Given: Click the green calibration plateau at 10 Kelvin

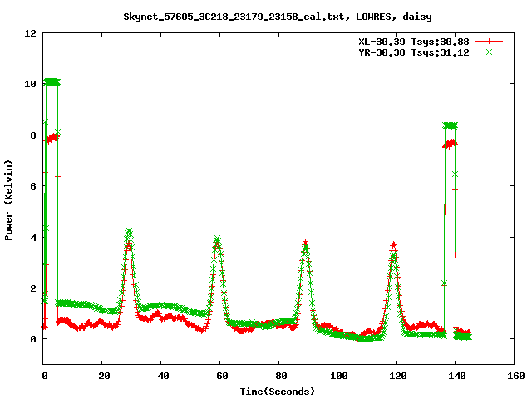Looking at the screenshot, I should 52,81.
